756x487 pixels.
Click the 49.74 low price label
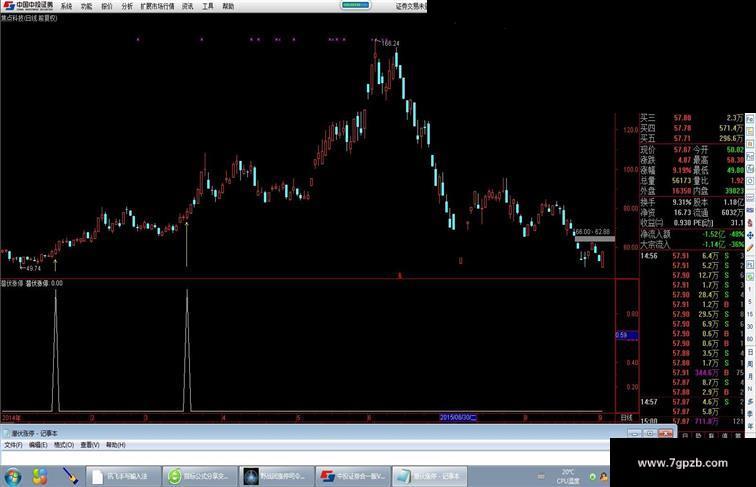point(33,268)
